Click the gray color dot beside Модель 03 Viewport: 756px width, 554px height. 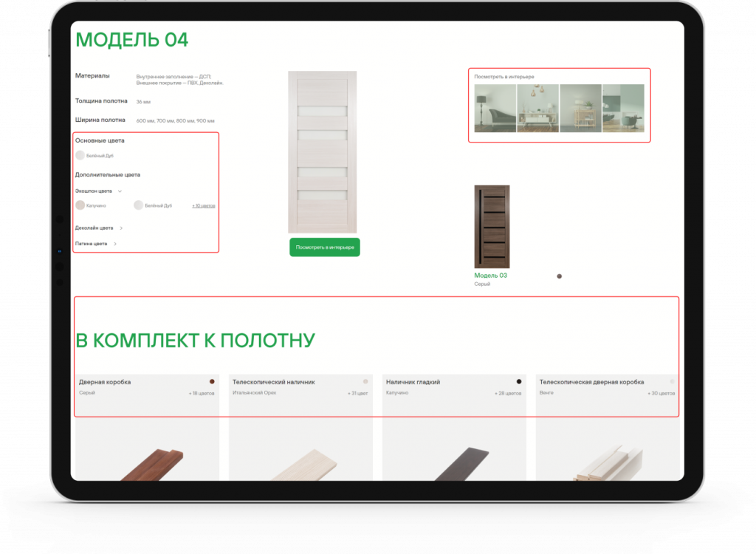coord(560,276)
